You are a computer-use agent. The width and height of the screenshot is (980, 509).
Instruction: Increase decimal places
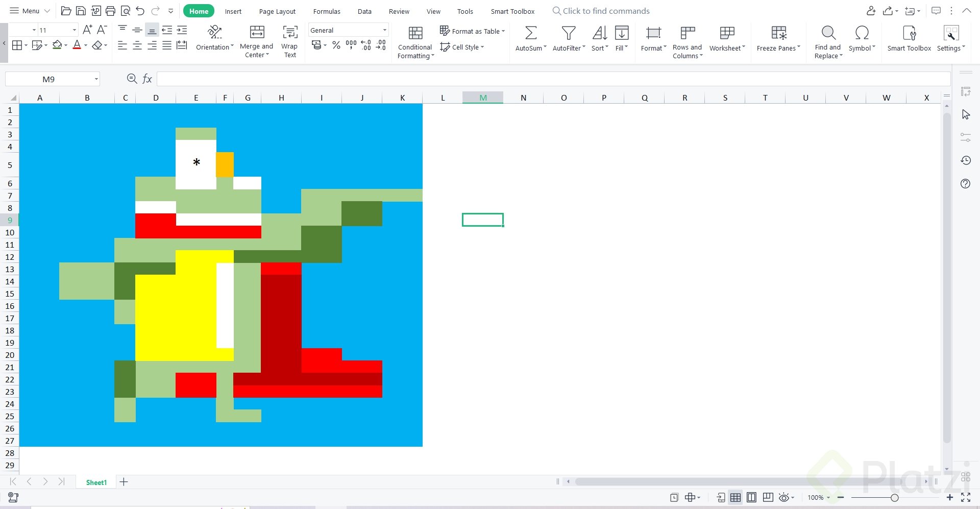pos(365,45)
